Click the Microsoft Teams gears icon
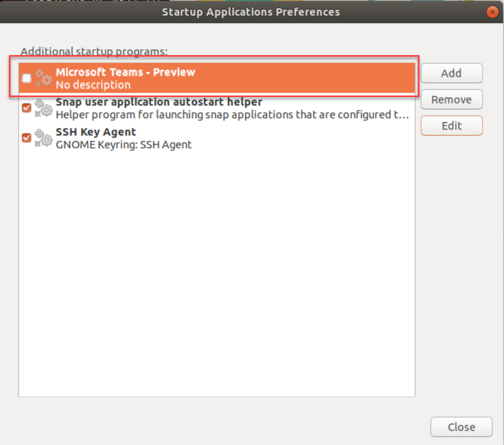This screenshot has width=504, height=445. pyautogui.click(x=42, y=77)
